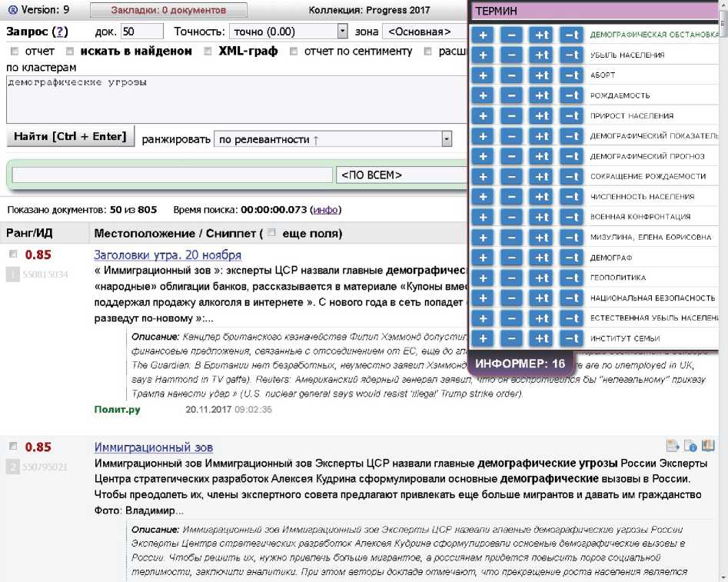Click open book icon on Иммиграционный зов result
Image resolution: width=728 pixels, height=582 pixels.
pos(708,446)
